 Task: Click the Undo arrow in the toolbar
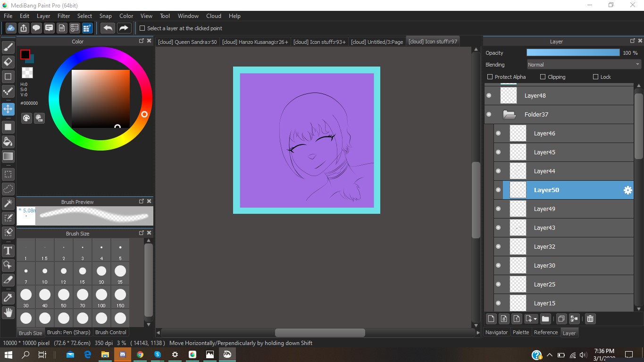(108, 28)
